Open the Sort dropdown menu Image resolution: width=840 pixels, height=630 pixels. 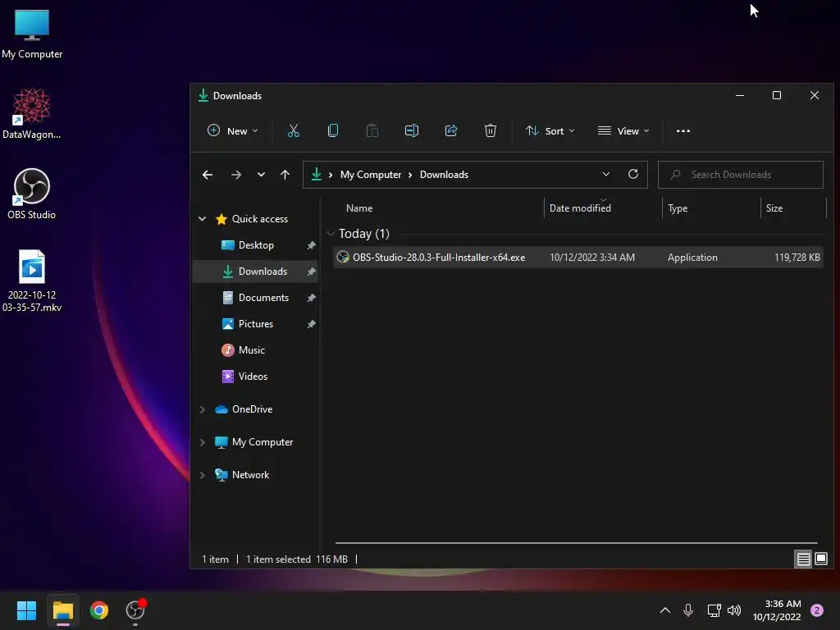pyautogui.click(x=550, y=130)
